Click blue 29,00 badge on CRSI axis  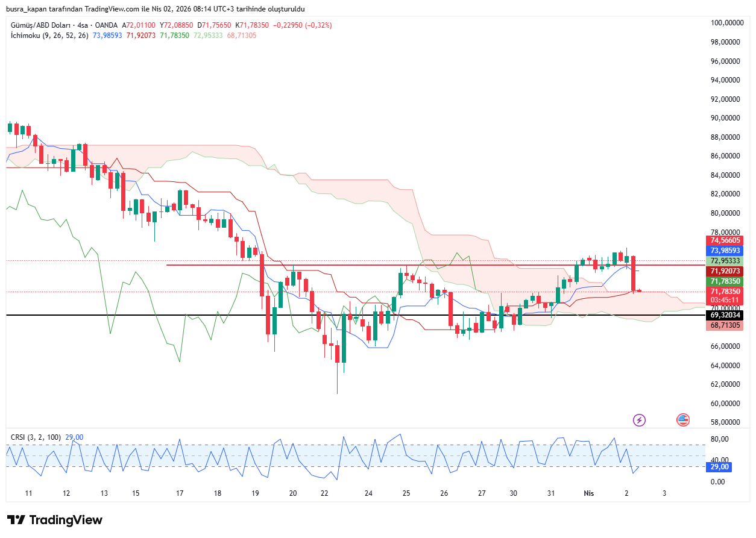[720, 467]
